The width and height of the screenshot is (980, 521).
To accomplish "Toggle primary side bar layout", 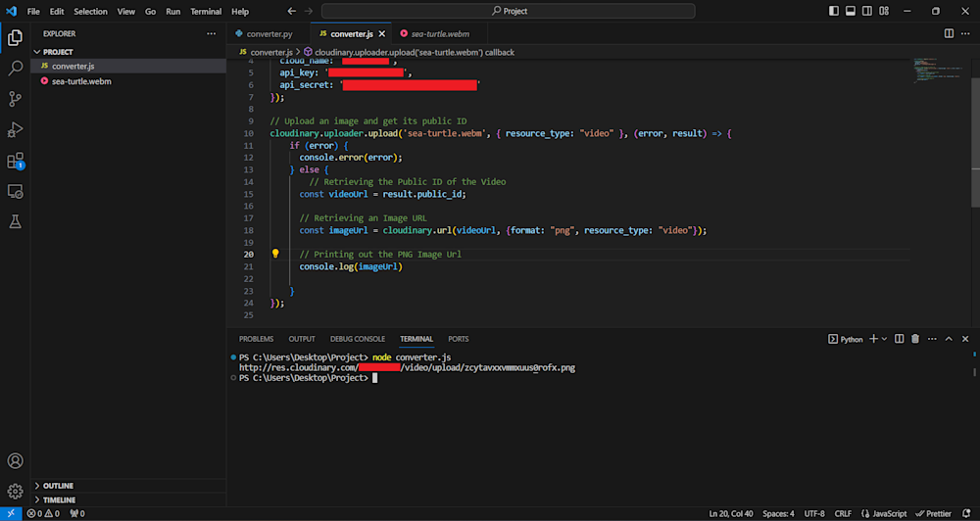I will [834, 11].
